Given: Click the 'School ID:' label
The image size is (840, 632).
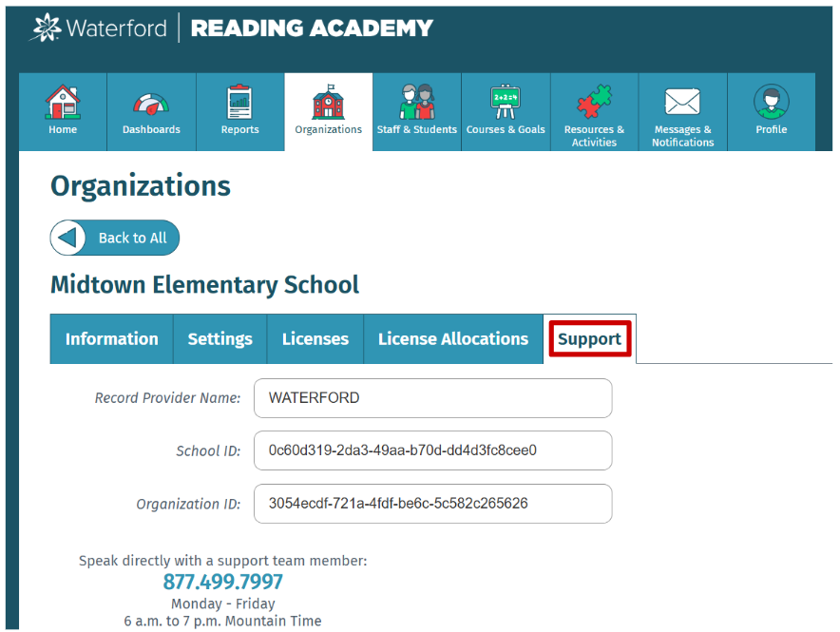Looking at the screenshot, I should pyautogui.click(x=208, y=451).
